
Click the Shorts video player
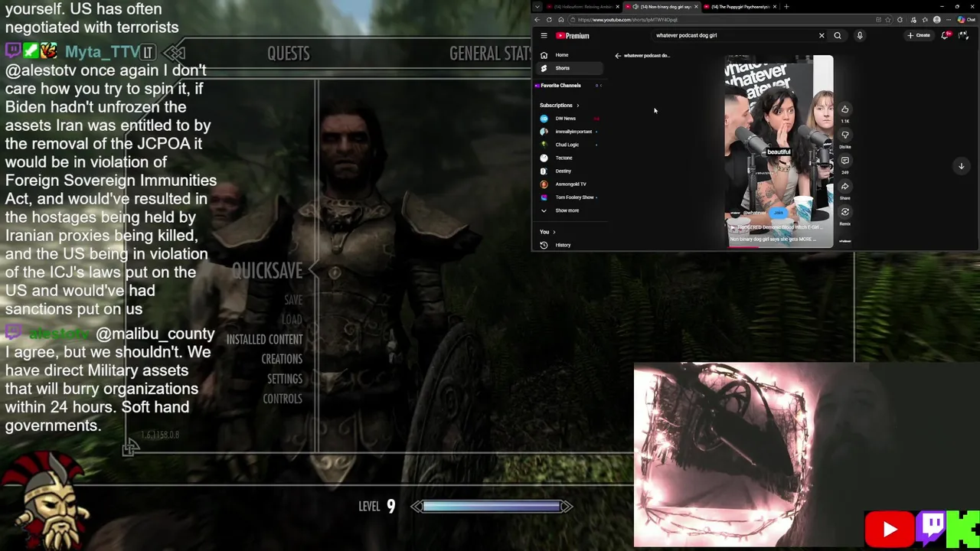coord(779,151)
